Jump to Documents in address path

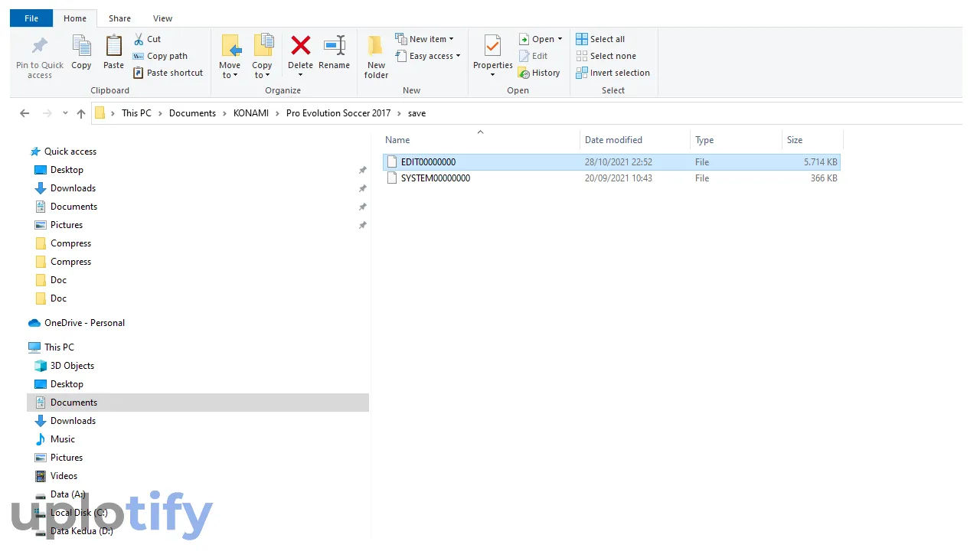(x=192, y=113)
